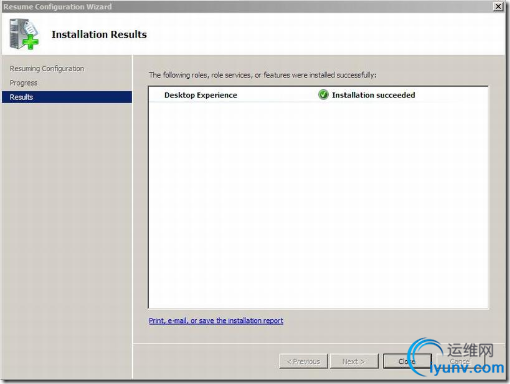Viewport: 510px width, 384px height.
Task: Open the Print, e-mail, or save report link
Action: (216, 321)
